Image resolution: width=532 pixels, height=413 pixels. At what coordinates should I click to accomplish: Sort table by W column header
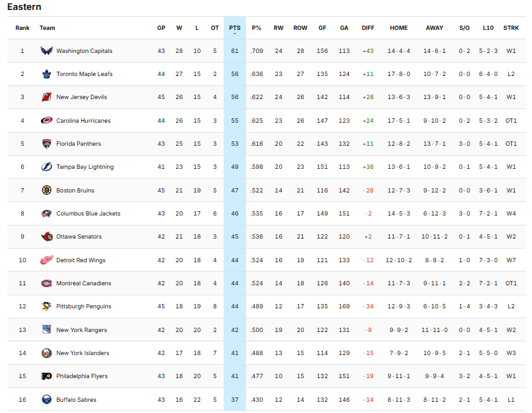(179, 28)
